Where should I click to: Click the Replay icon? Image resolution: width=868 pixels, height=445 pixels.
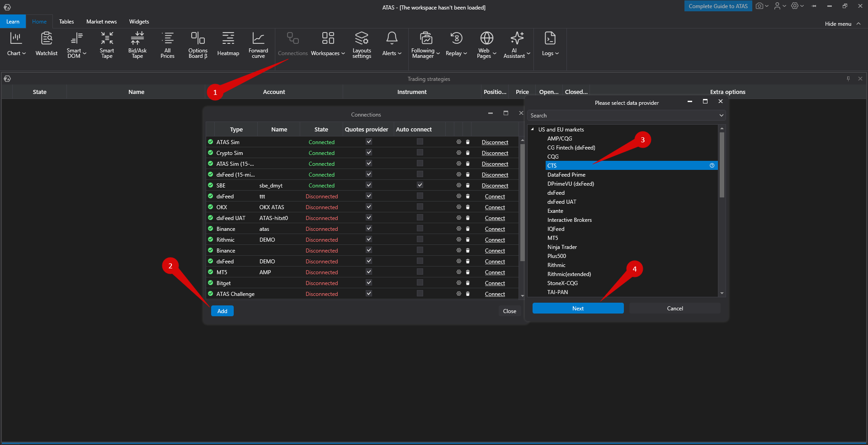coord(457,38)
